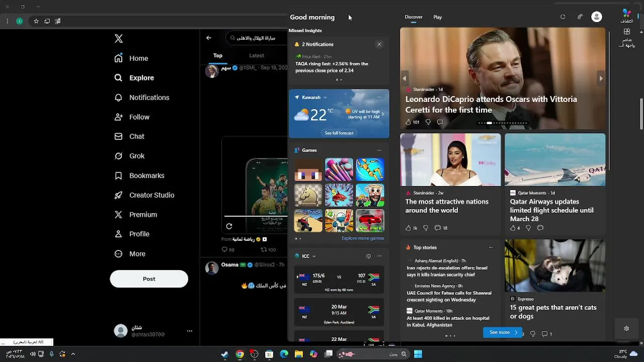Viewport: 644px width, 362px height.
Task: Open File Explorer from the taskbar
Action: (299, 354)
